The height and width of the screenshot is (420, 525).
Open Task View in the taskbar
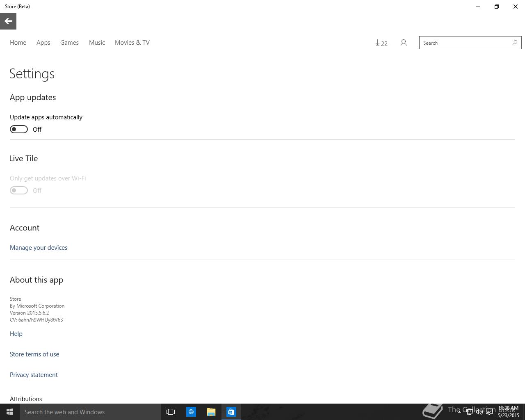click(x=171, y=412)
